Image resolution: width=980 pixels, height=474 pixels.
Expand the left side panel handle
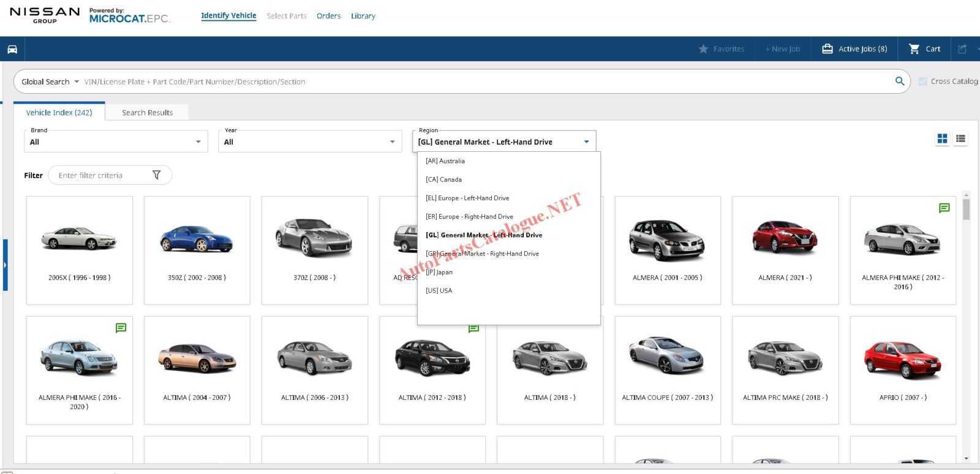coord(5,265)
